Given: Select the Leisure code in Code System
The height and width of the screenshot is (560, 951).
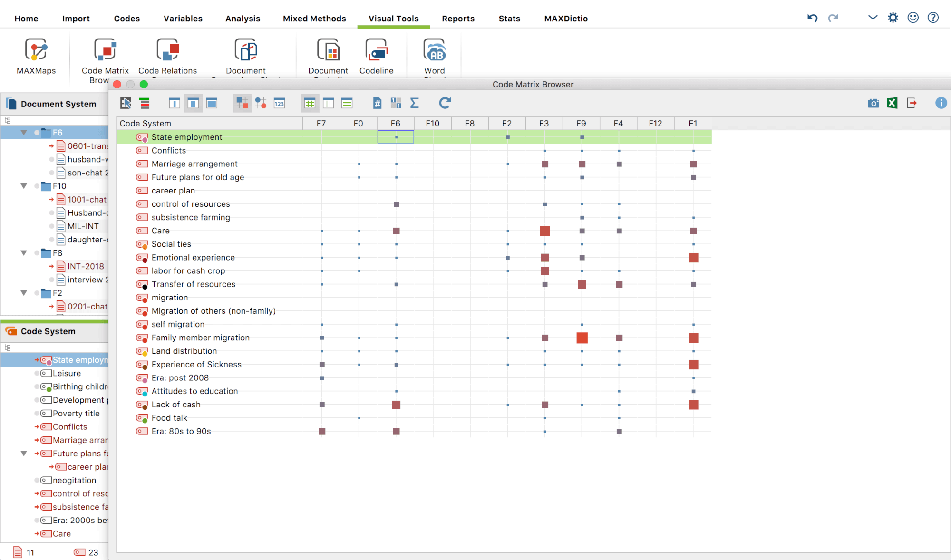Looking at the screenshot, I should pos(67,373).
